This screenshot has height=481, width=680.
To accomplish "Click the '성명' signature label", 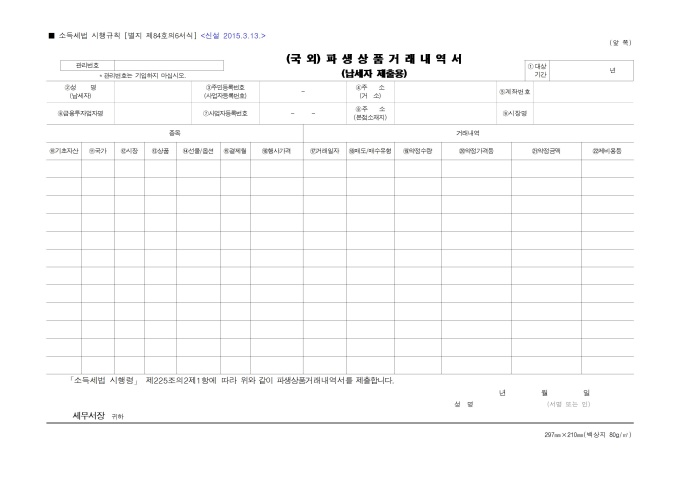I will pyautogui.click(x=464, y=404).
